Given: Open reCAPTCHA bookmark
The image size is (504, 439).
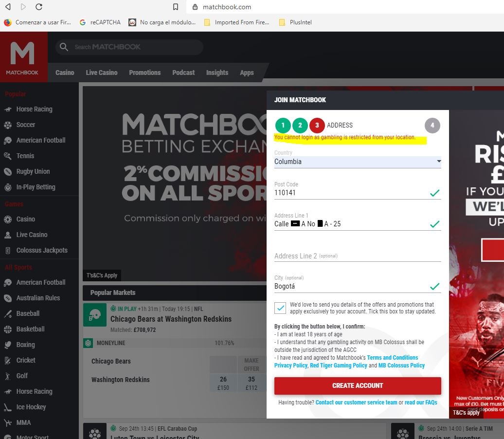Looking at the screenshot, I should click(100, 22).
